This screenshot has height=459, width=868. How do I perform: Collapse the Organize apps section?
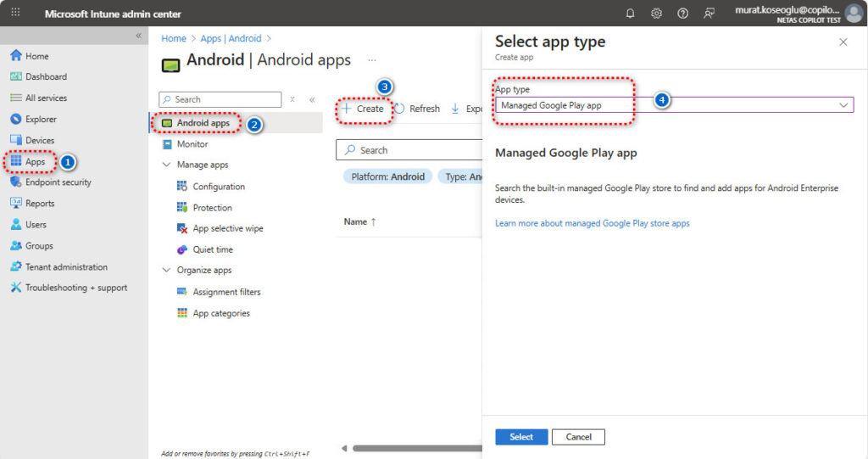[166, 271]
